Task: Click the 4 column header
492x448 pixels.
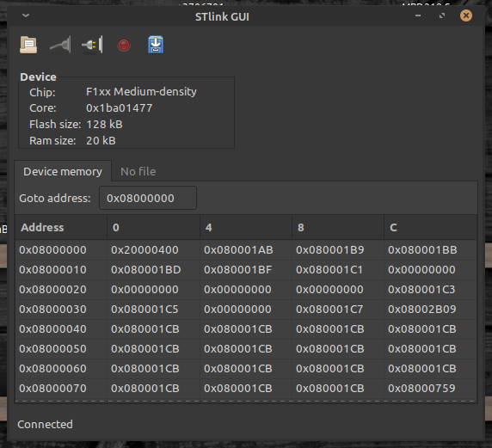Action: [x=246, y=227]
